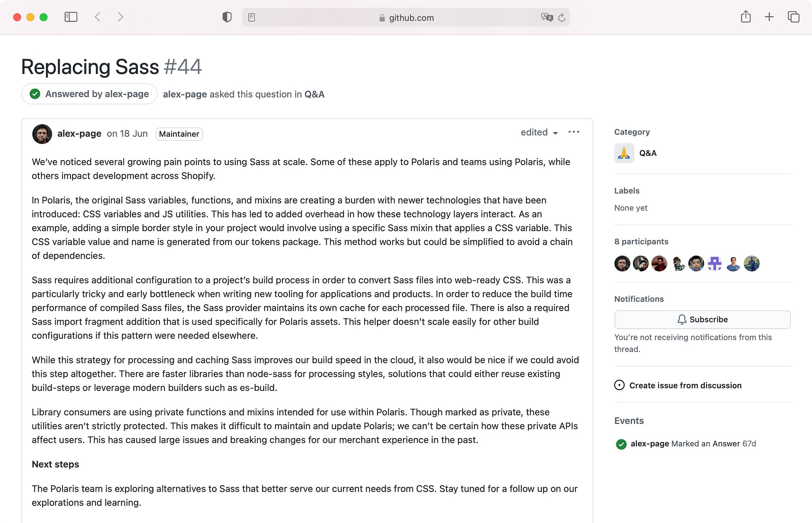Open Reader view icon in address bar
Image resolution: width=812 pixels, height=523 pixels.
pyautogui.click(x=252, y=17)
